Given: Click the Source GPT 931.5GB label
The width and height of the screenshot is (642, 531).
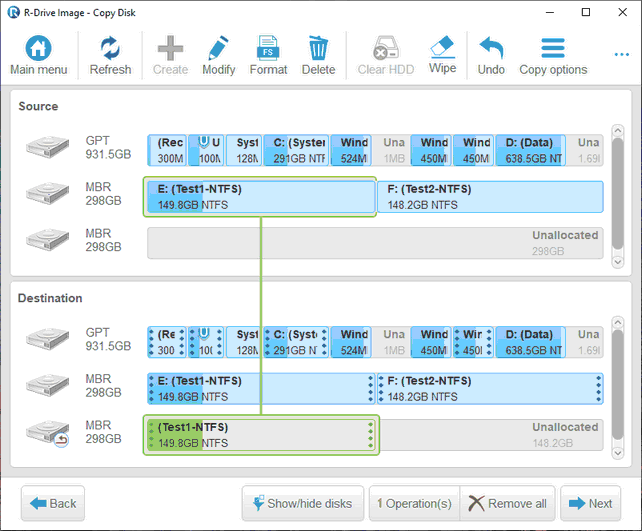Looking at the screenshot, I should click(108, 147).
